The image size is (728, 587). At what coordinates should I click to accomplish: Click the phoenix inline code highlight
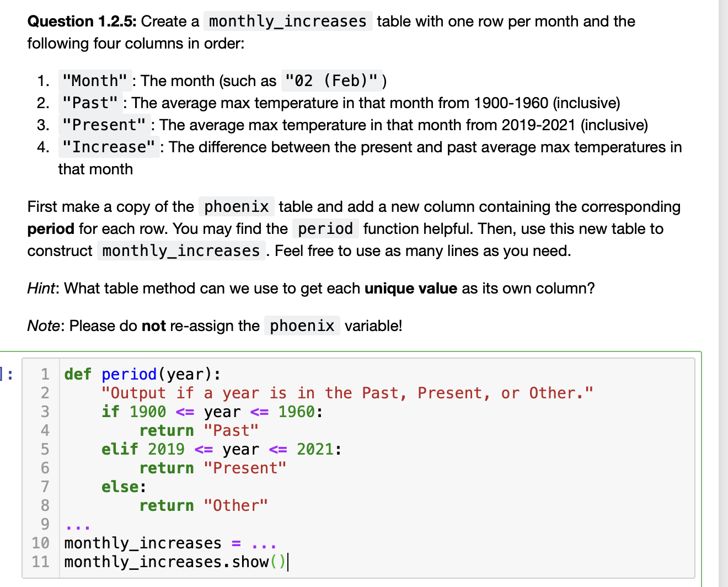(x=236, y=206)
